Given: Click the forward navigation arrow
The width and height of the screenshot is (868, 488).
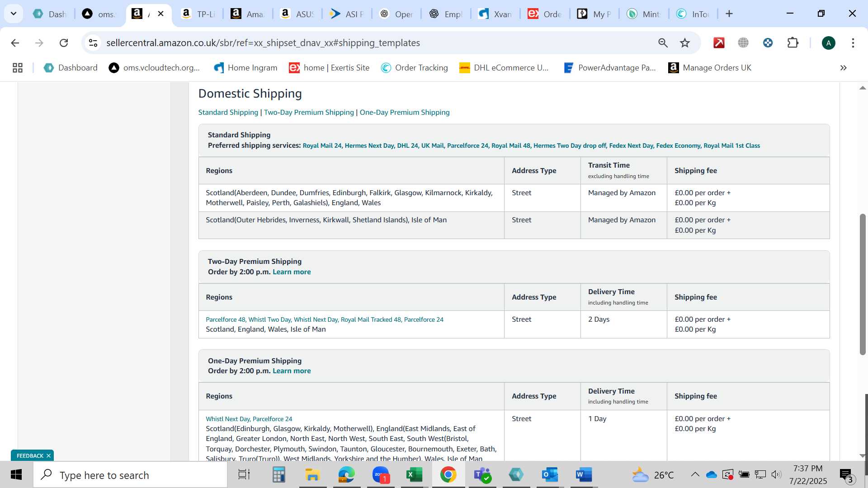Looking at the screenshot, I should point(39,43).
